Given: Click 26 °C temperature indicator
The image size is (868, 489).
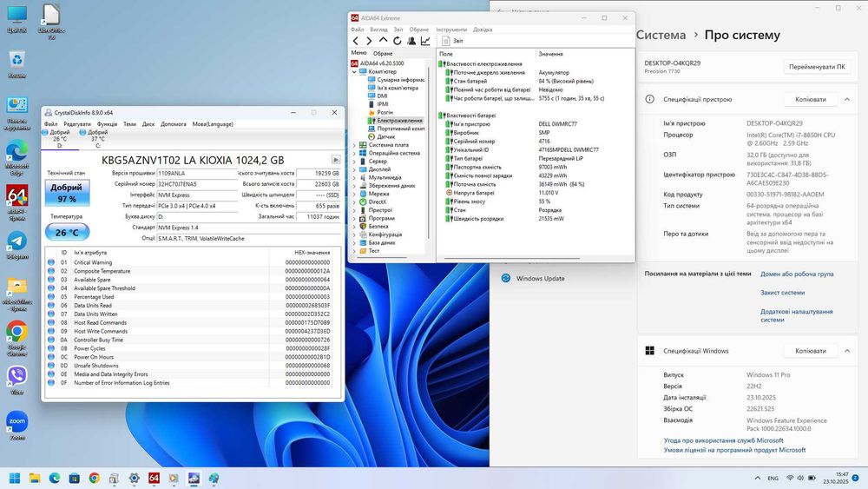Looking at the screenshot, I should click(67, 233).
